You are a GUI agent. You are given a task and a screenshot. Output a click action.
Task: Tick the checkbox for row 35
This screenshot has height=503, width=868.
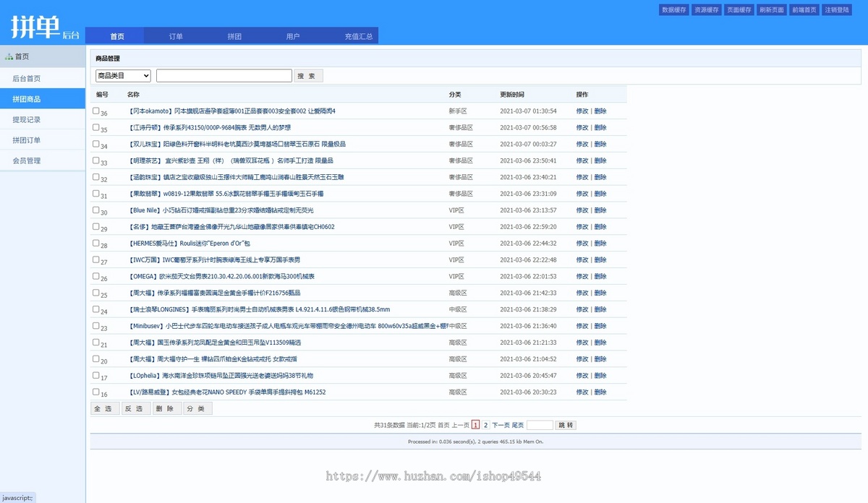pos(96,127)
